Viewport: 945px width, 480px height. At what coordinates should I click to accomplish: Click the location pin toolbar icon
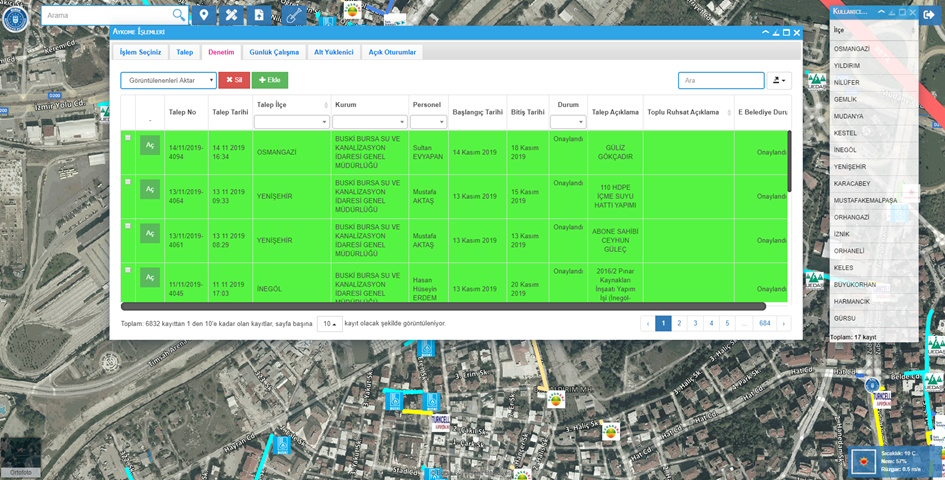click(204, 15)
